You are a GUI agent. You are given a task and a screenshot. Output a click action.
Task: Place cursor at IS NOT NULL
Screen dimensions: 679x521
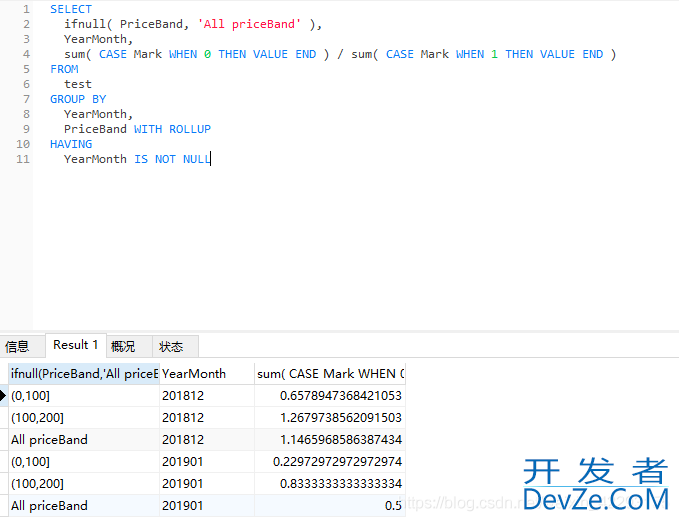coord(172,159)
